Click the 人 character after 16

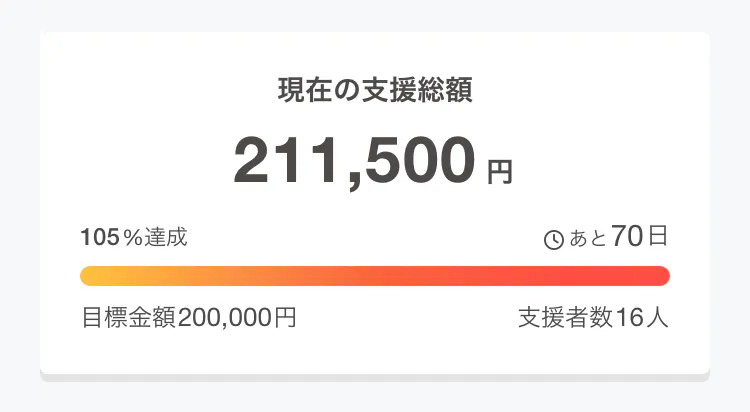pos(656,318)
